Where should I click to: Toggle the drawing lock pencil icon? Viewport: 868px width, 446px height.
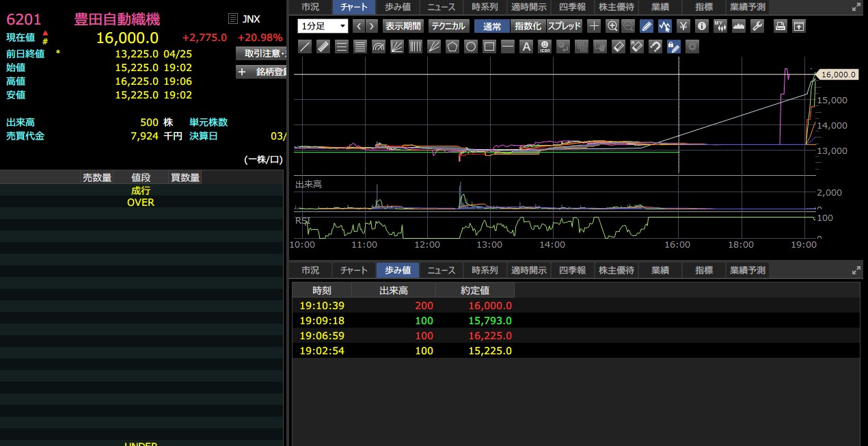674,47
